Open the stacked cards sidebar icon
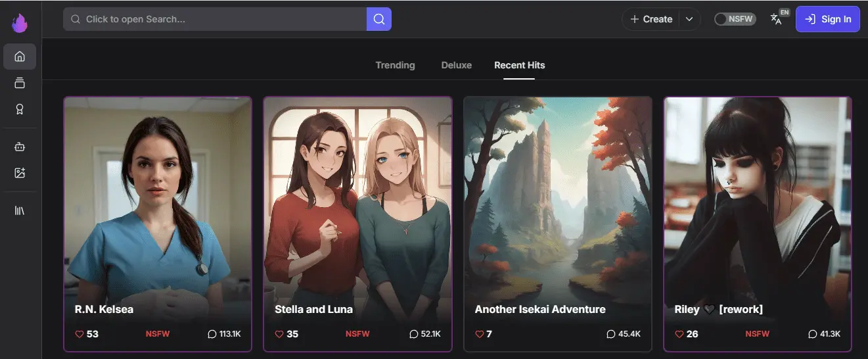This screenshot has width=868, height=359. [x=20, y=83]
